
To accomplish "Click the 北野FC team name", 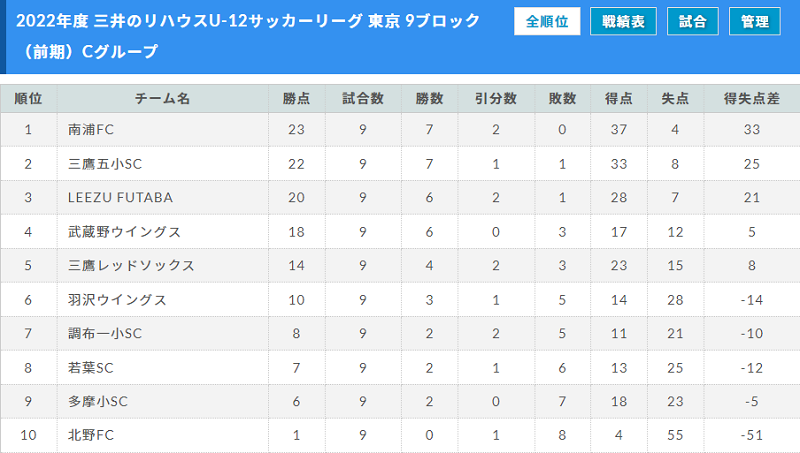I will pyautogui.click(x=91, y=435).
